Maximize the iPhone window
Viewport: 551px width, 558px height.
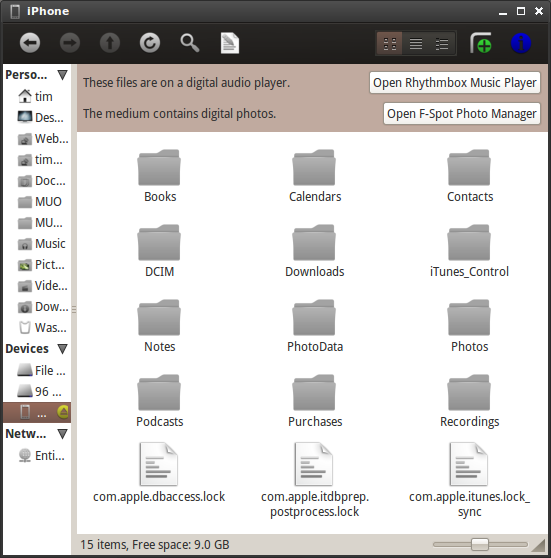click(x=521, y=11)
